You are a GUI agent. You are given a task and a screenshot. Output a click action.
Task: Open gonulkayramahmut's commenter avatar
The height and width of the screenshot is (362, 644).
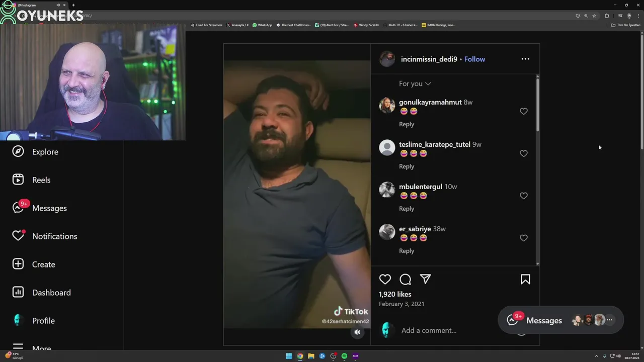point(387,105)
